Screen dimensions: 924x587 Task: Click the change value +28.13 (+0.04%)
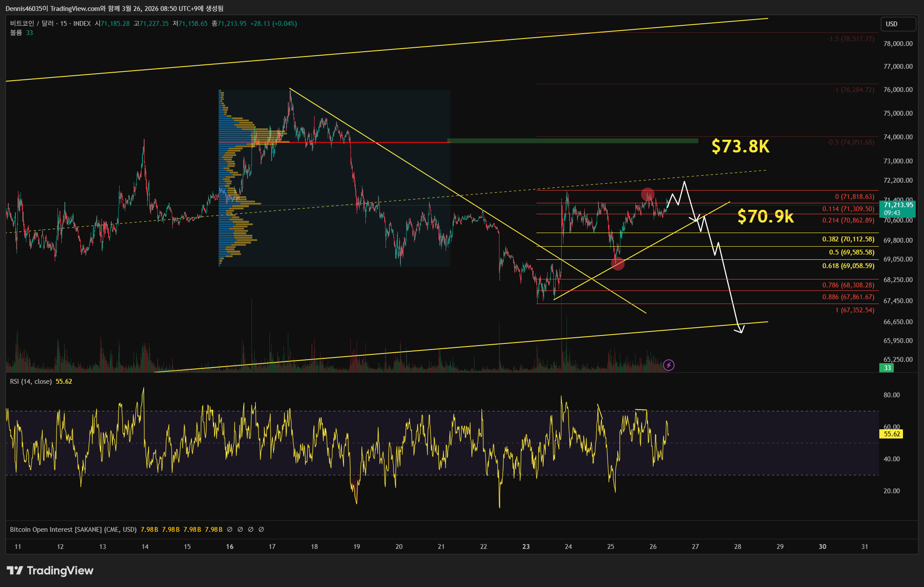(273, 24)
